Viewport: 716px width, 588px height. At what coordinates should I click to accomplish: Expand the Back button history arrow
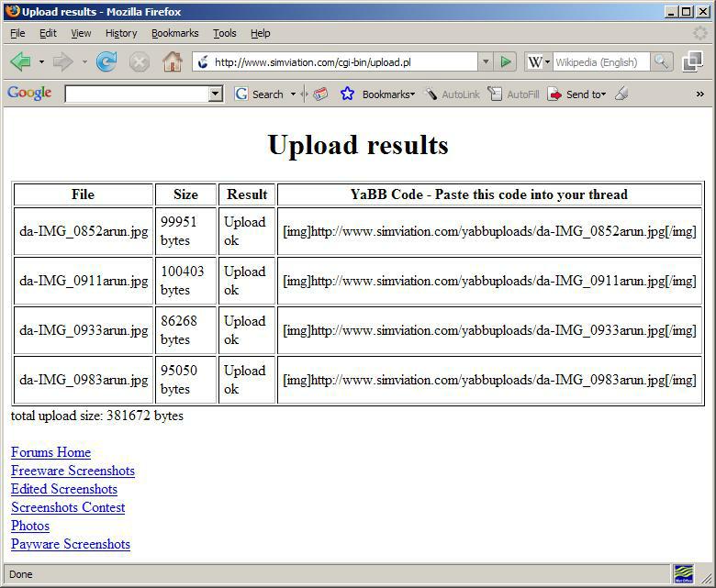[x=41, y=62]
